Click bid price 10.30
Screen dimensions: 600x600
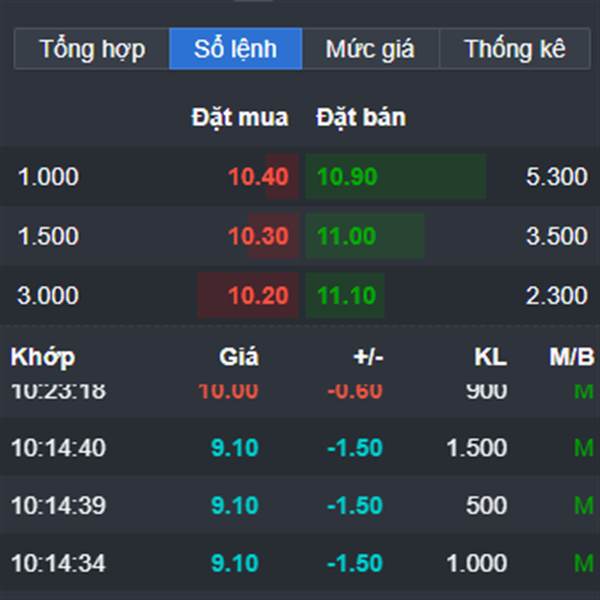[x=258, y=237]
